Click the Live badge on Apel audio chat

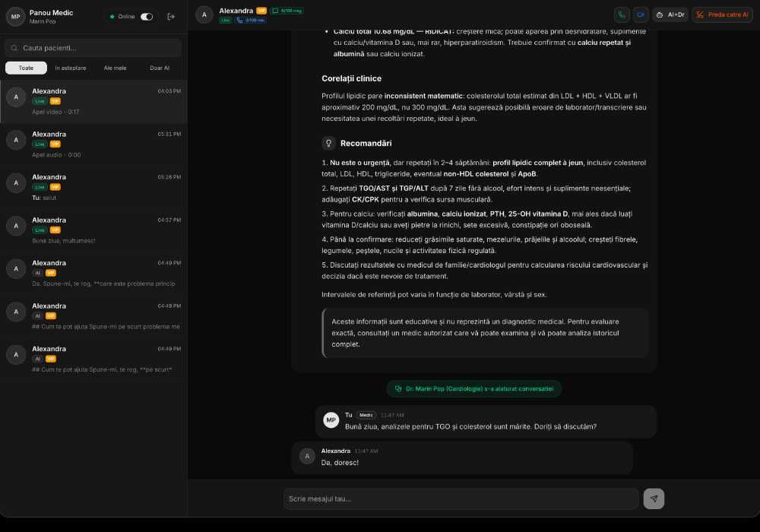point(40,144)
